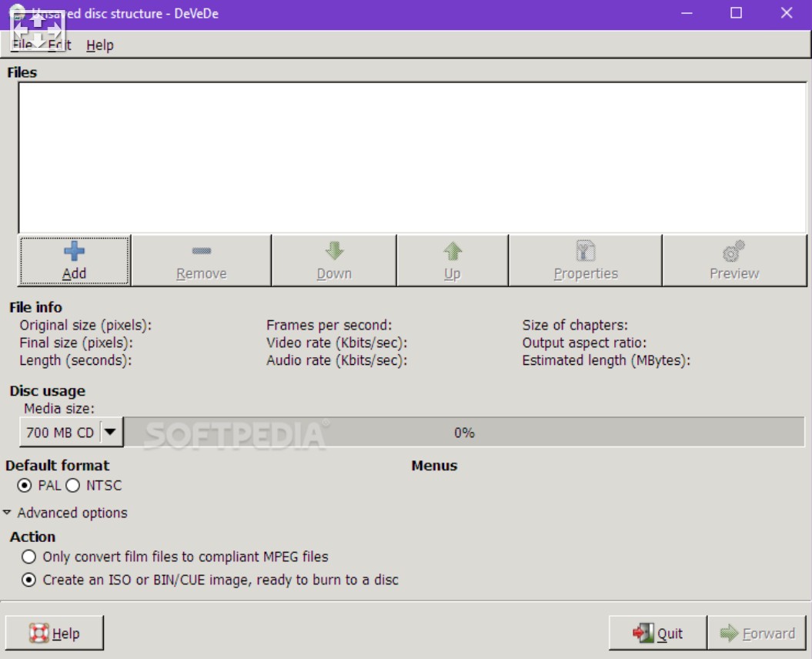Collapse the Advanced options expander

pyautogui.click(x=7, y=513)
